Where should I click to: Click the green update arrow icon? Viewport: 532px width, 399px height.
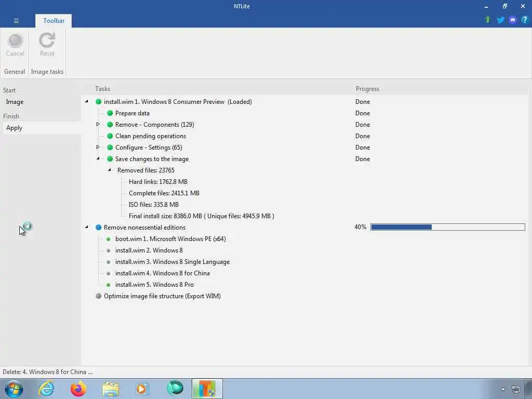click(x=487, y=20)
